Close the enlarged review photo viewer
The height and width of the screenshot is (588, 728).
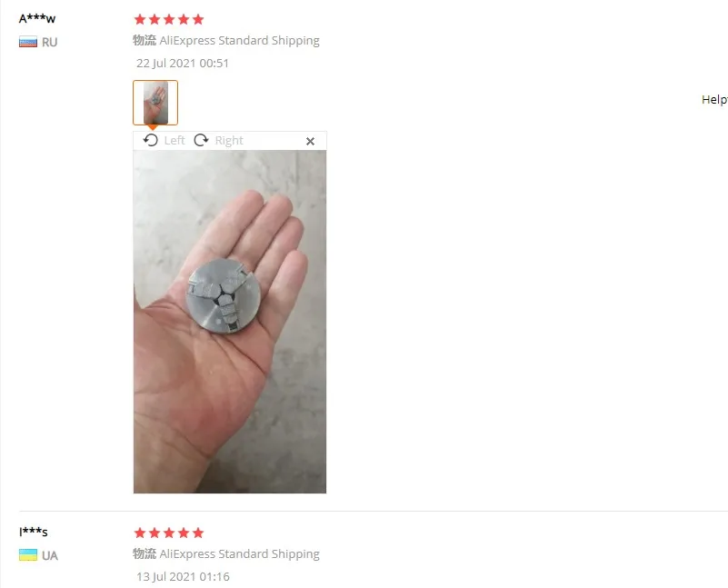pos(310,141)
